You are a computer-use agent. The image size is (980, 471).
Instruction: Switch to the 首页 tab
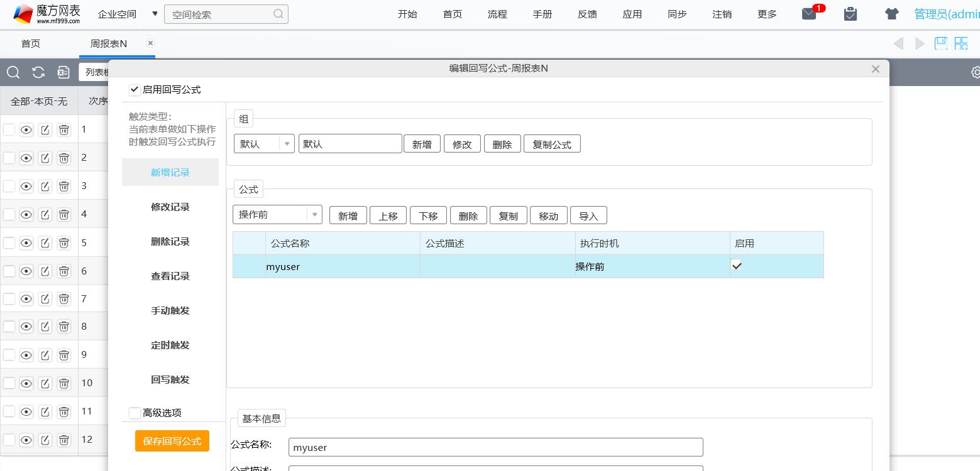pos(31,43)
